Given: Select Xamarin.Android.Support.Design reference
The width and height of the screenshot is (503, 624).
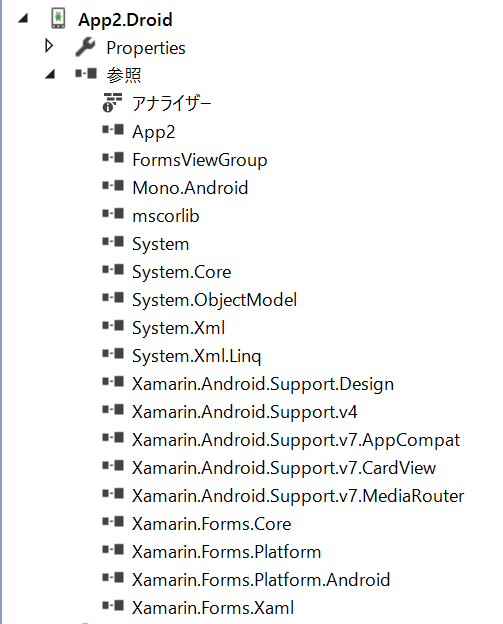Looking at the screenshot, I should [263, 384].
